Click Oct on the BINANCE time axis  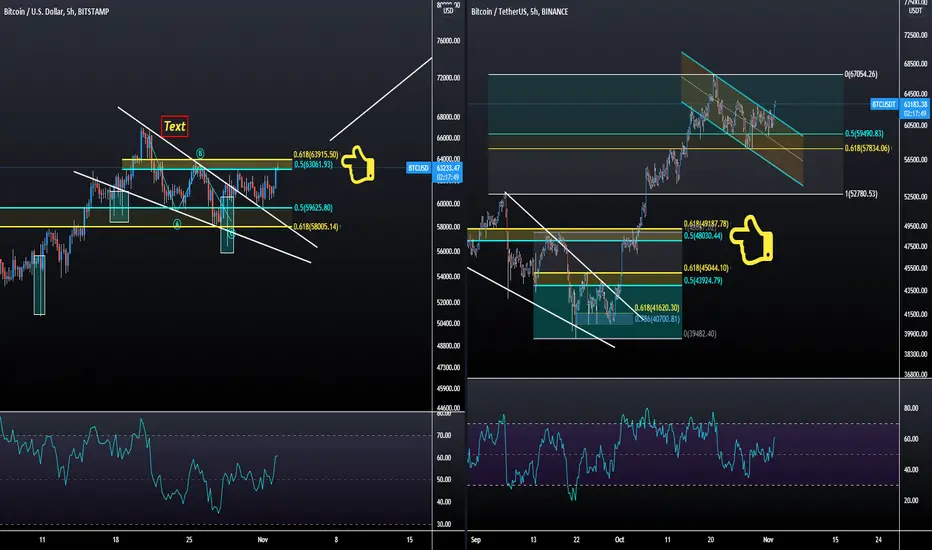(x=619, y=540)
